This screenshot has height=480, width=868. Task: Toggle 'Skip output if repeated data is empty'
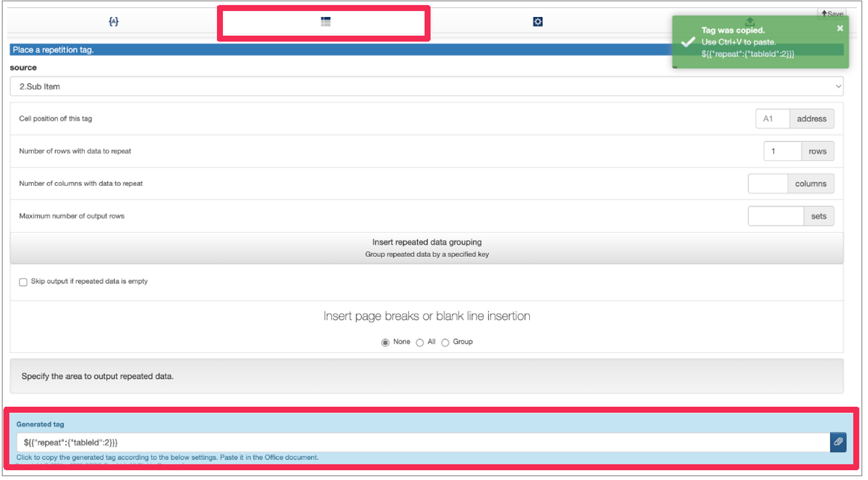coord(23,282)
